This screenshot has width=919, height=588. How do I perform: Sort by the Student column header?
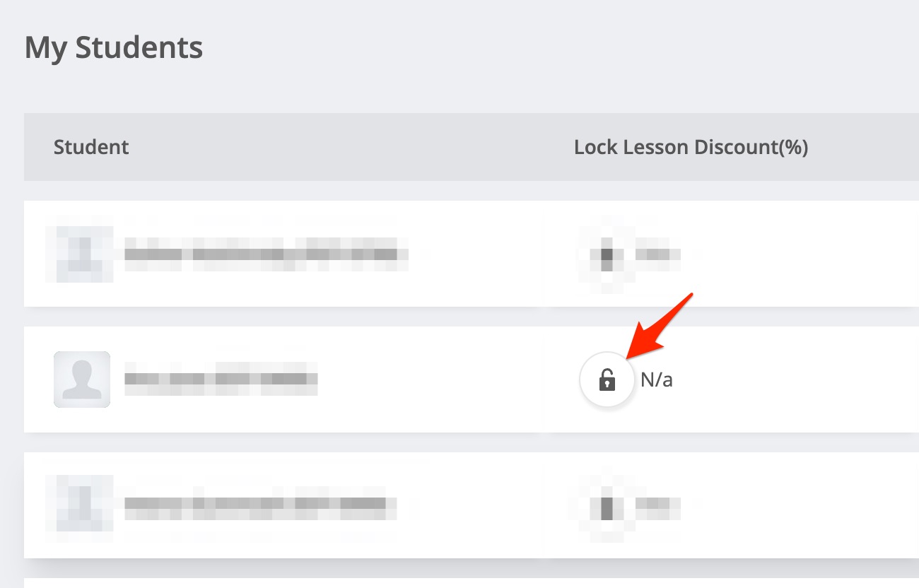click(91, 147)
